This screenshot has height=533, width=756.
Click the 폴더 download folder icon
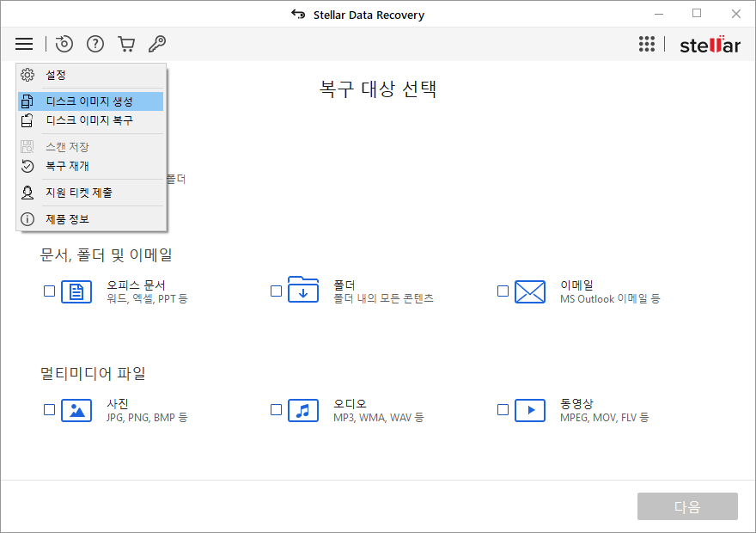(303, 290)
